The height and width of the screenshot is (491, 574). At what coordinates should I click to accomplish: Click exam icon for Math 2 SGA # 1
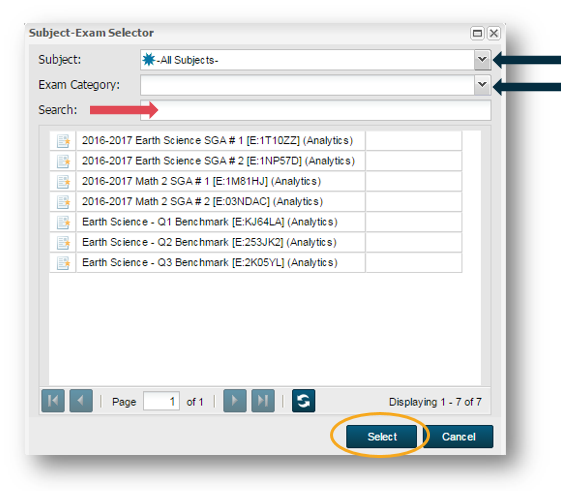pos(63,182)
